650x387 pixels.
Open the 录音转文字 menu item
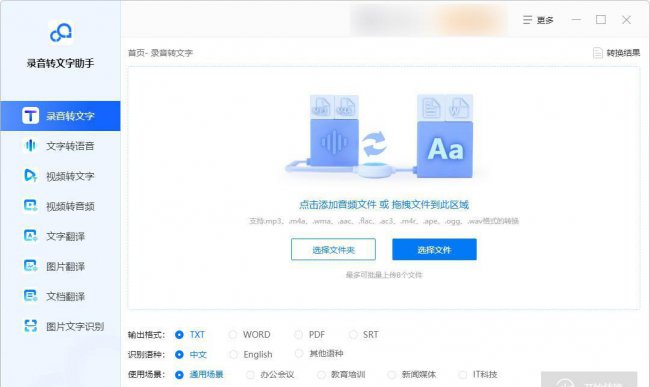61,116
